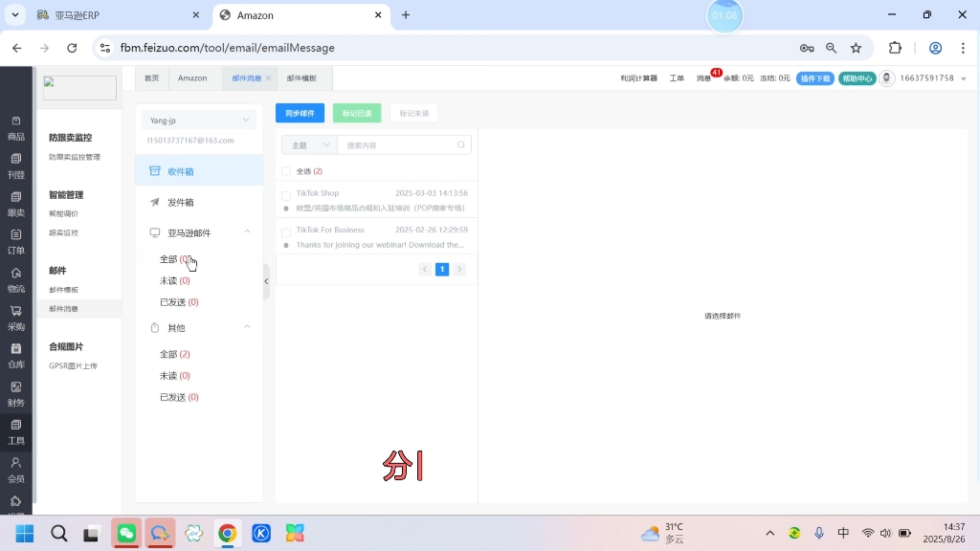980x551 pixels.
Task: Reload the page in Chrome
Action: tap(72, 48)
